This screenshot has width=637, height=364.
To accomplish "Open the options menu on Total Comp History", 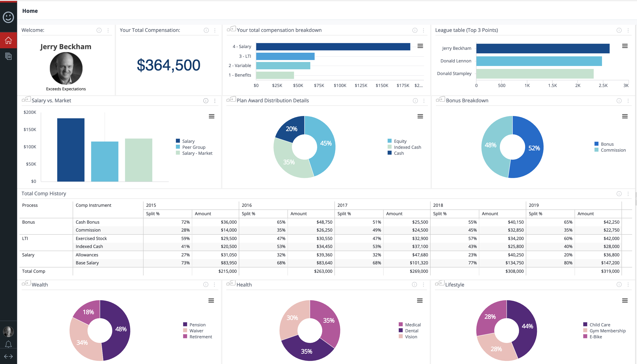I will [628, 194].
